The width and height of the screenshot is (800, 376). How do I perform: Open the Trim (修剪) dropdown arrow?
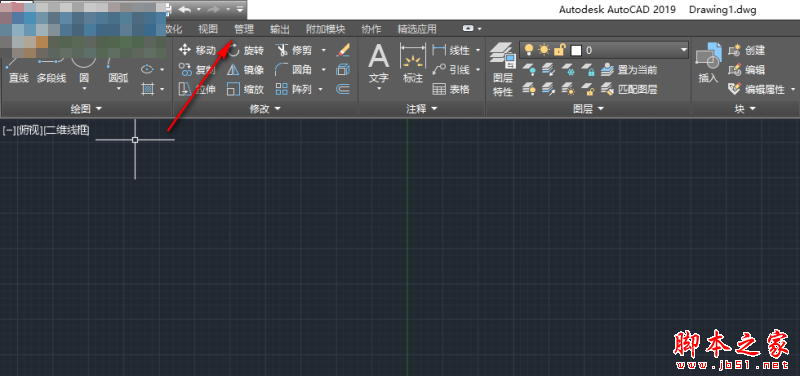point(323,50)
